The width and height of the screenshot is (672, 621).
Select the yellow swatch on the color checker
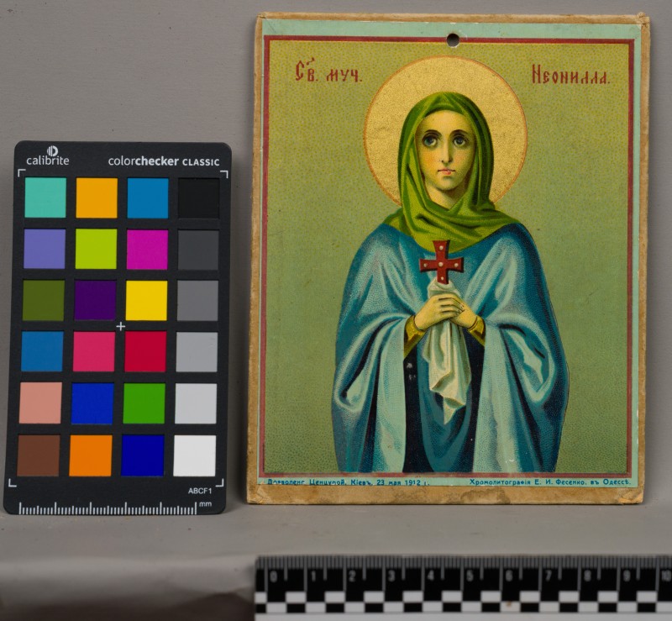[146, 300]
